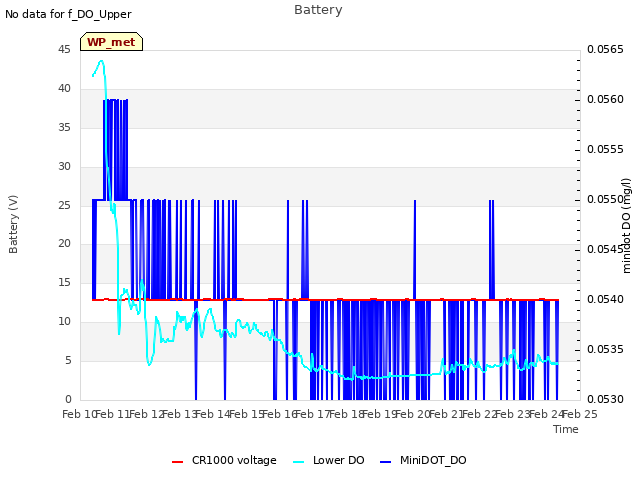The height and width of the screenshot is (480, 640).
Task: Click the Feb 17 x-axis tick label
Action: coord(313,414)
